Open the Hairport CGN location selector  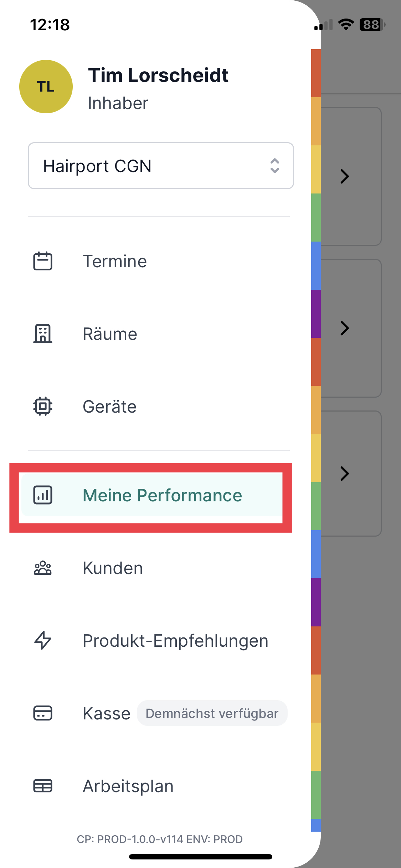point(161,166)
